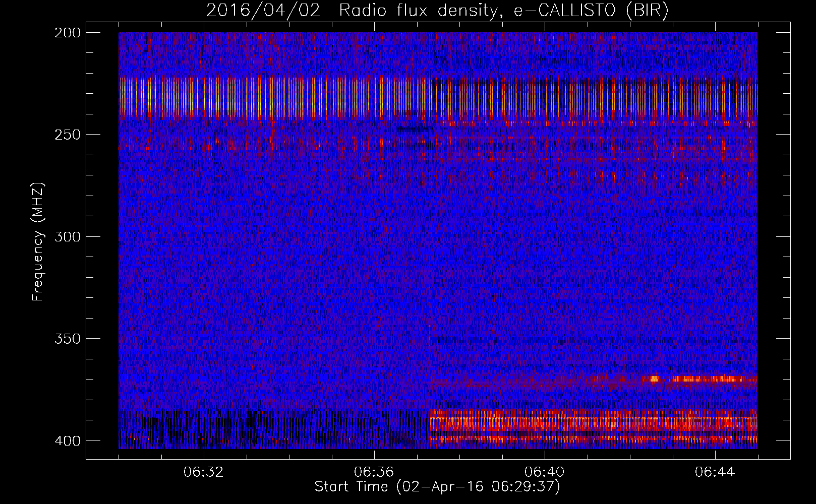Screen dimensions: 816x504
Task: Click the 06:40 time tick label
Action: 545,472
